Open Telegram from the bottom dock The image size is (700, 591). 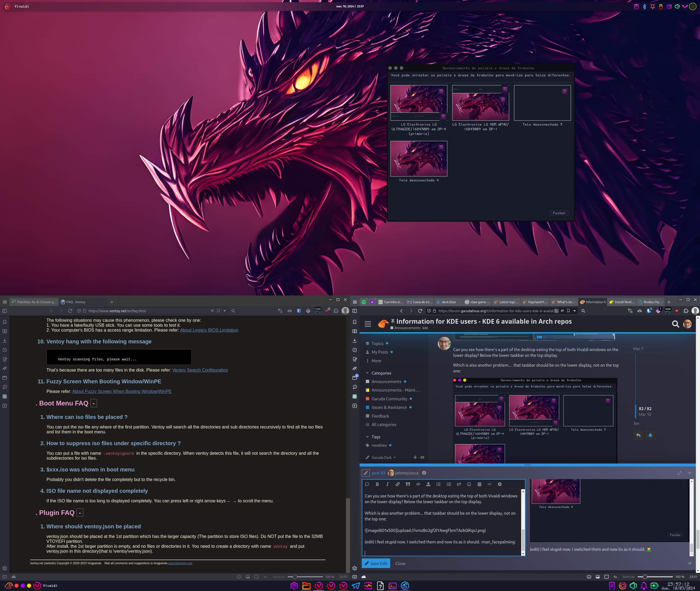(x=356, y=586)
